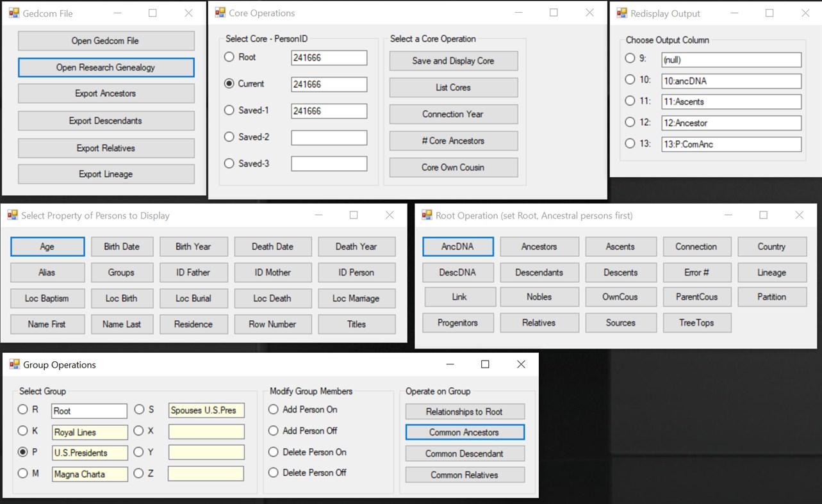Image resolution: width=822 pixels, height=504 pixels.
Task: Display the Birth Year property
Action: click(x=193, y=247)
